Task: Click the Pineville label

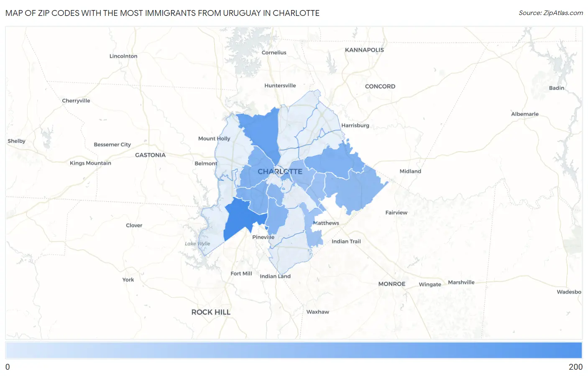Action: tap(263, 237)
